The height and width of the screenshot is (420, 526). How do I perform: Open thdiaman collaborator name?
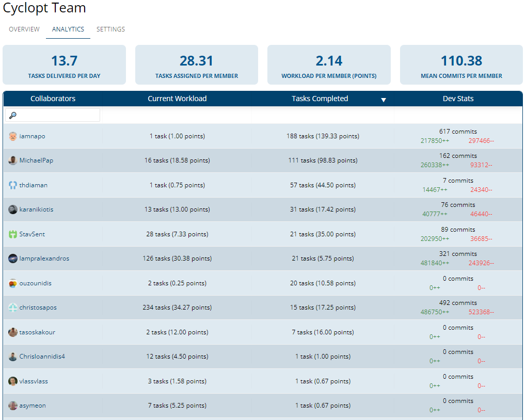pos(33,185)
